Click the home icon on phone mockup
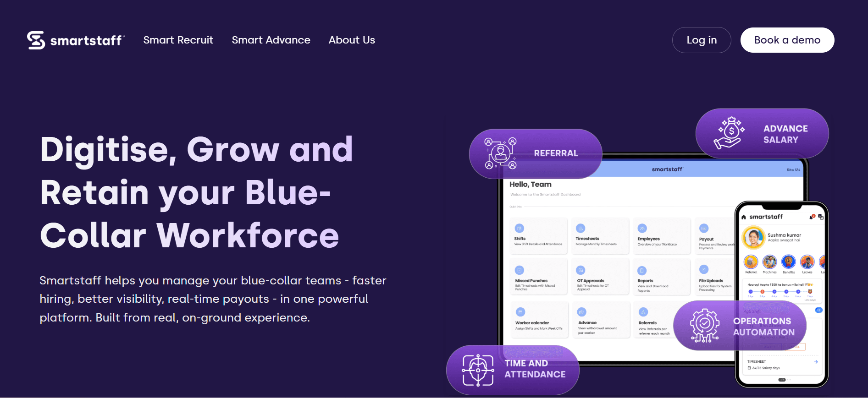Screen dimensions: 868x398 [744, 217]
